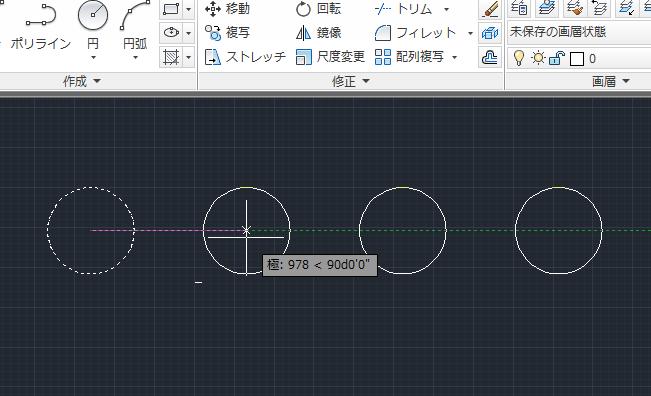The height and width of the screenshot is (396, 651).
Task: Open the ellipse tool dropdown arrow
Action: [188, 33]
